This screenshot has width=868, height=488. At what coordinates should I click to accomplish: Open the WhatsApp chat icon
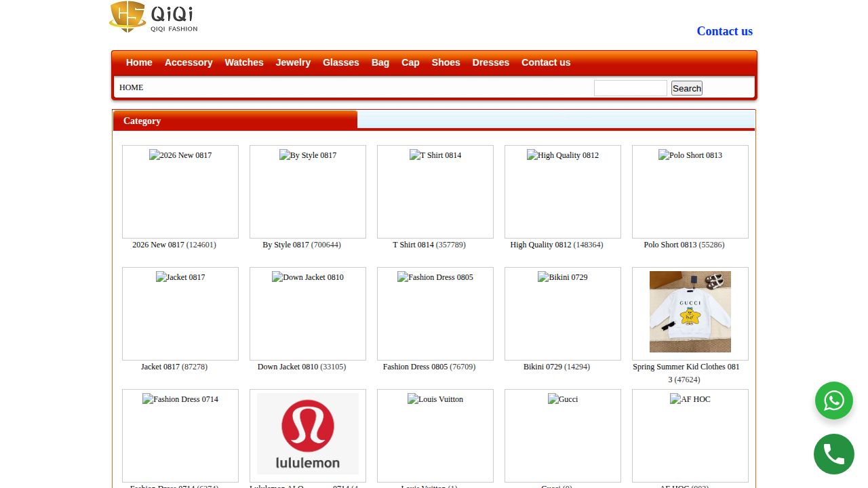[x=833, y=401]
